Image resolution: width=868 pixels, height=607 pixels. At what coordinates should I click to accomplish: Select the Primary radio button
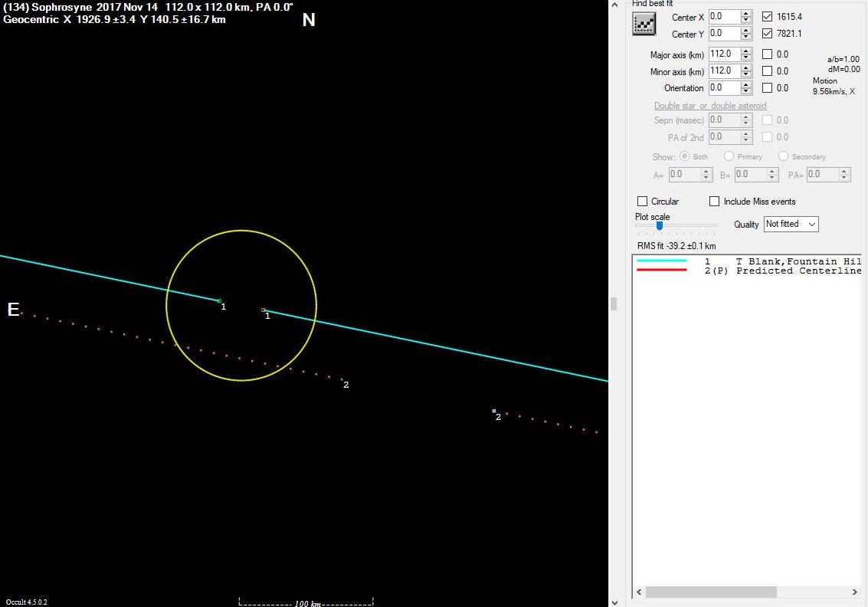(x=729, y=156)
